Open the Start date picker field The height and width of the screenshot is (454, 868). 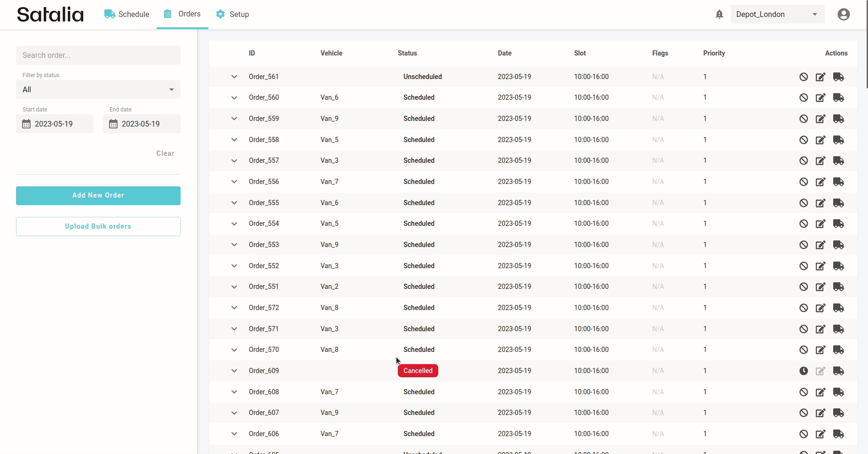pyautogui.click(x=55, y=124)
